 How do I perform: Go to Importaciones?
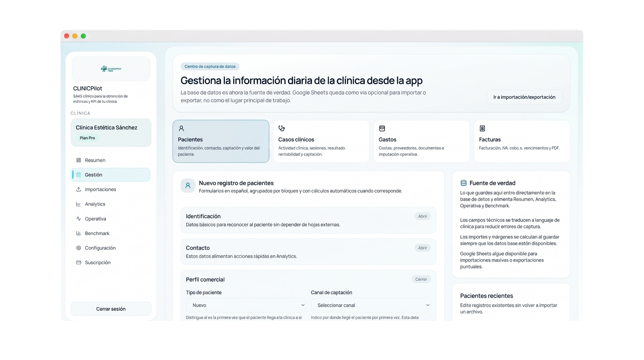[x=111, y=189]
